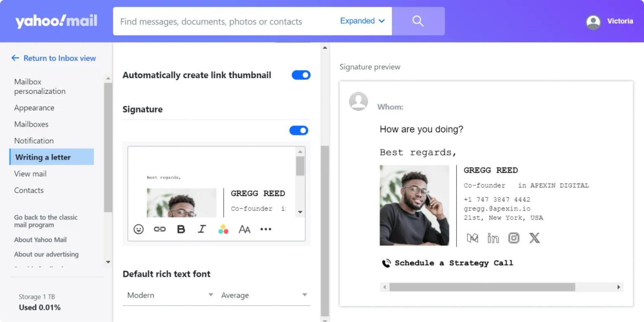Click X icon in signature preview

click(535, 238)
